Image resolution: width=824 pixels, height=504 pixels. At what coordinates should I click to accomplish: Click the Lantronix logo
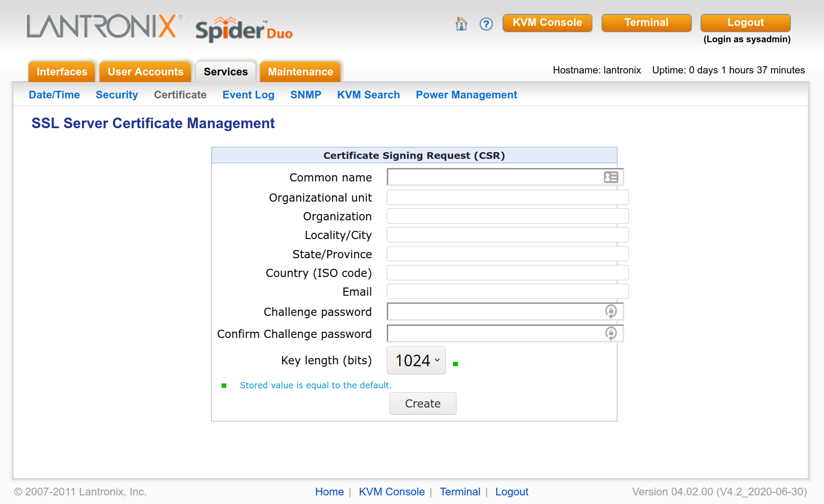click(105, 26)
